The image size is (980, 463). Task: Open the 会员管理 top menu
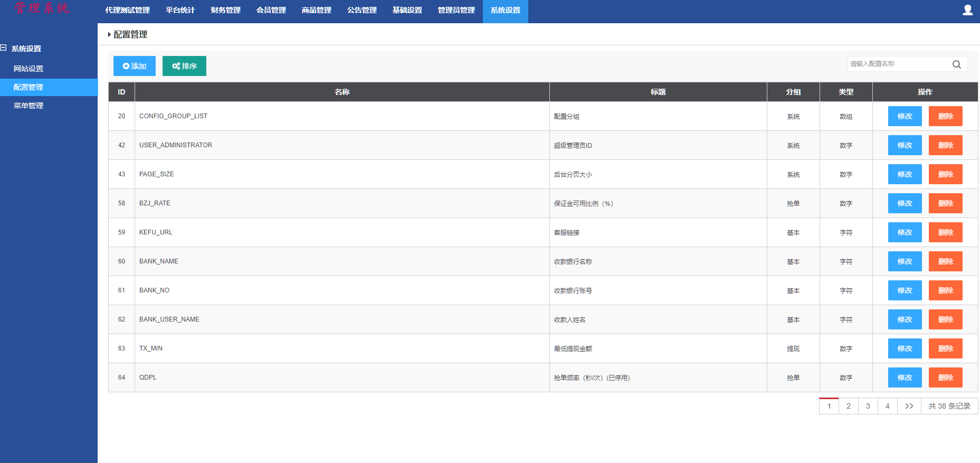tap(271, 11)
